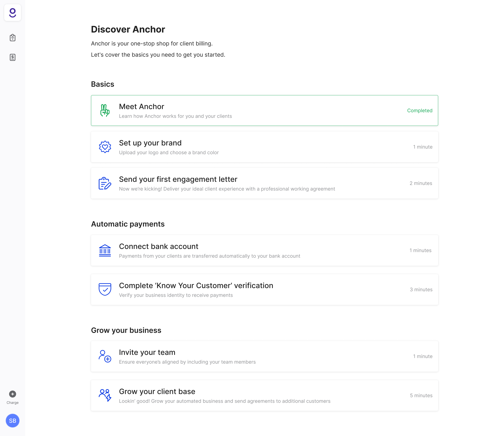Click the people lightning icon for client base
Screen dimensions: 504x436
tap(105, 395)
